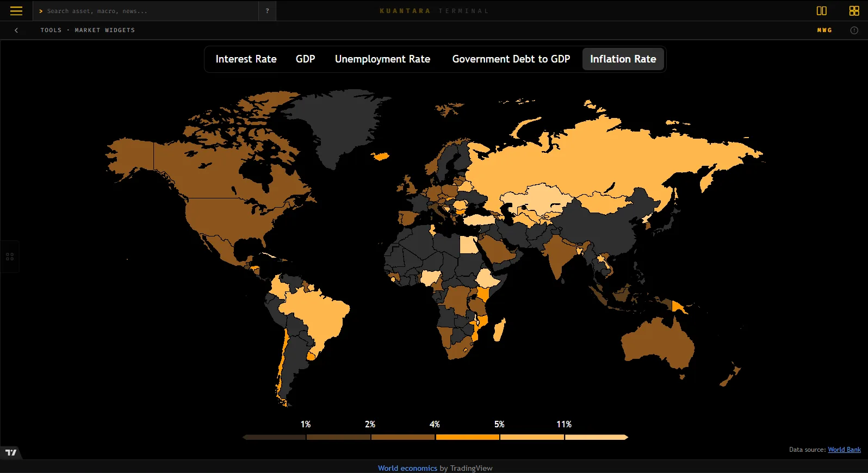Click the TOOLS breadcrumb
This screenshot has width=868, height=473.
pos(51,30)
